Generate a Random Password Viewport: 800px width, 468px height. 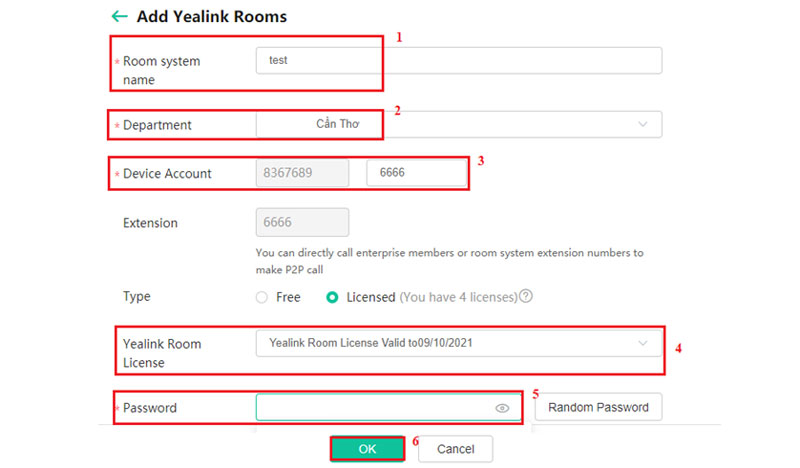coord(599,407)
